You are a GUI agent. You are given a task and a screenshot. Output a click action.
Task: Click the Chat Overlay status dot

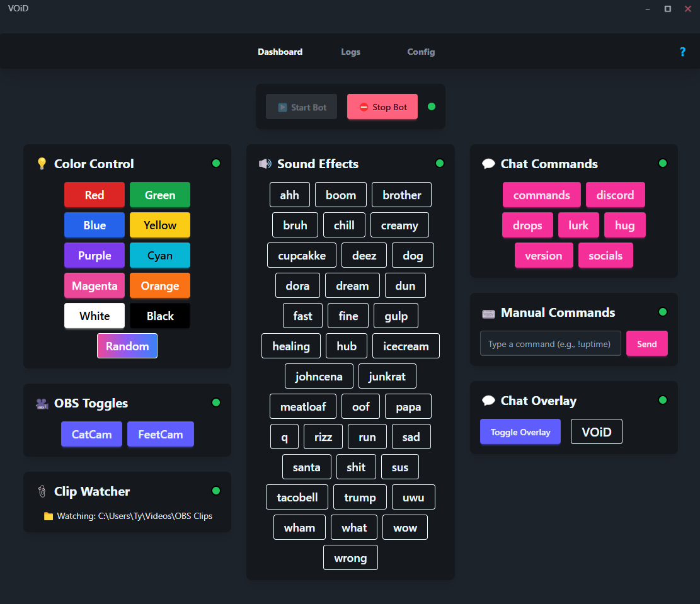coord(662,399)
